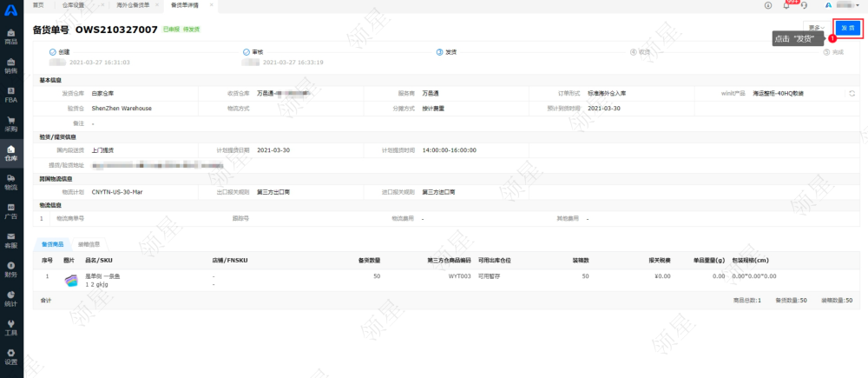Switch to the 装箱信息 (Packing info) tab
The image size is (868, 378).
[89, 244]
